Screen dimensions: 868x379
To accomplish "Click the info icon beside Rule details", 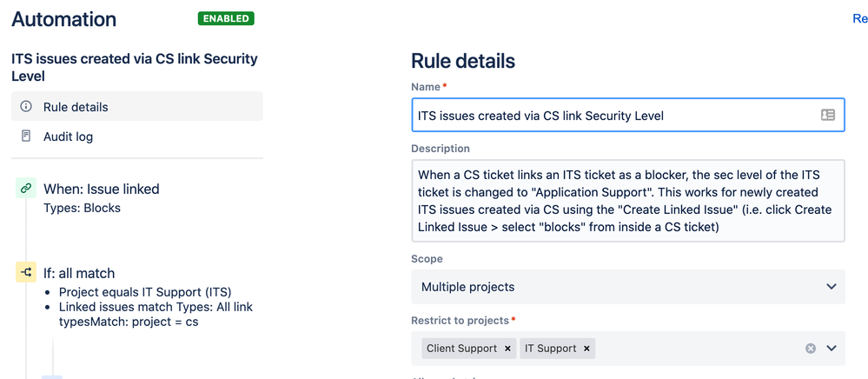I will [x=25, y=107].
